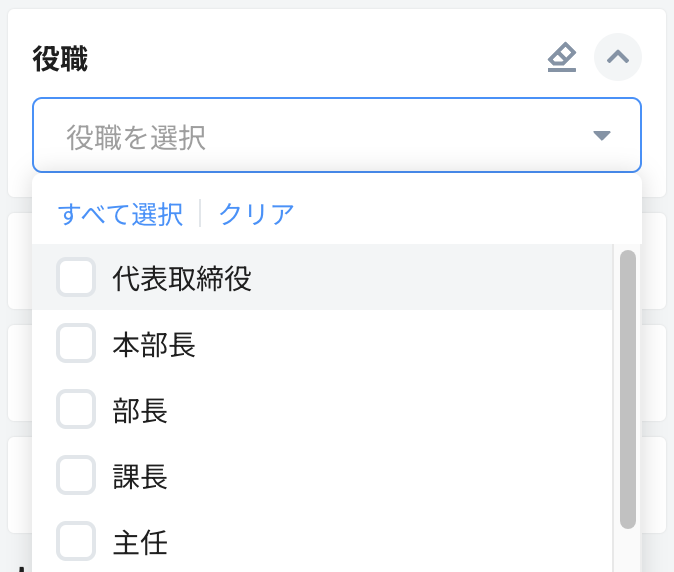
Task: Mark the 主任 checkbox
Action: pos(76,541)
